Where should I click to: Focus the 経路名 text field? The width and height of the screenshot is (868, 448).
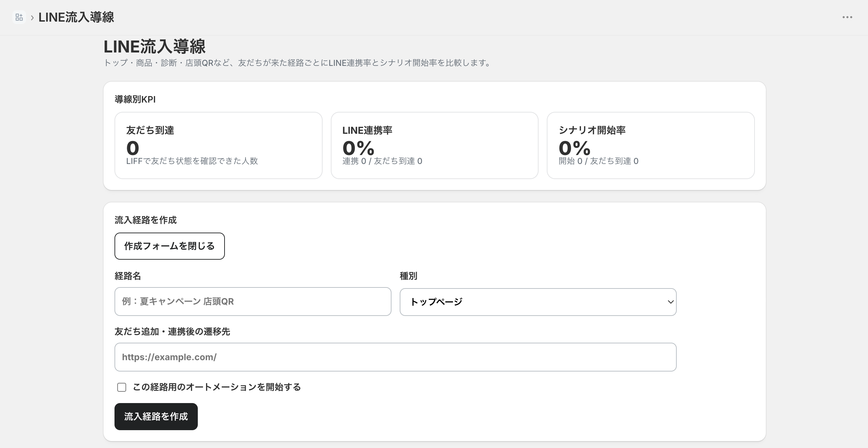click(x=253, y=302)
